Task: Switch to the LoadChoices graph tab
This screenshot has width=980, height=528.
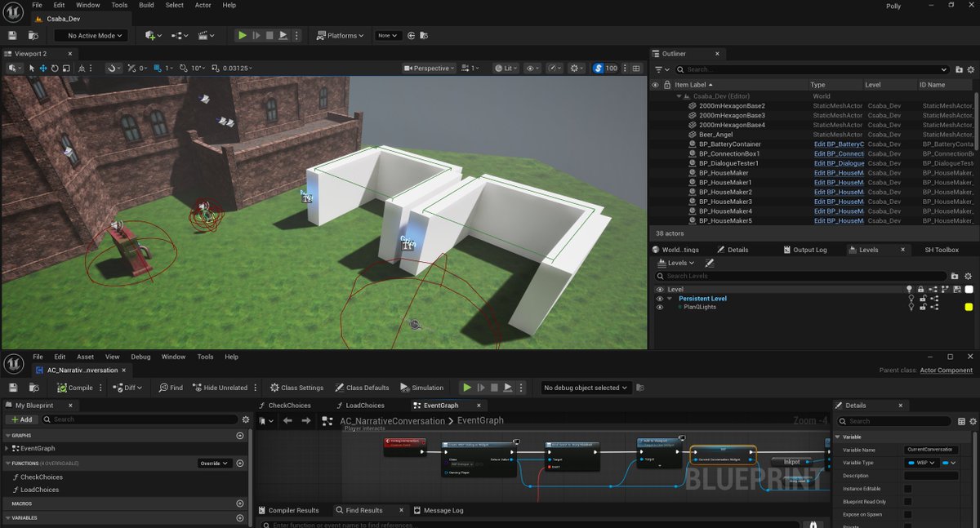Action: (x=359, y=406)
